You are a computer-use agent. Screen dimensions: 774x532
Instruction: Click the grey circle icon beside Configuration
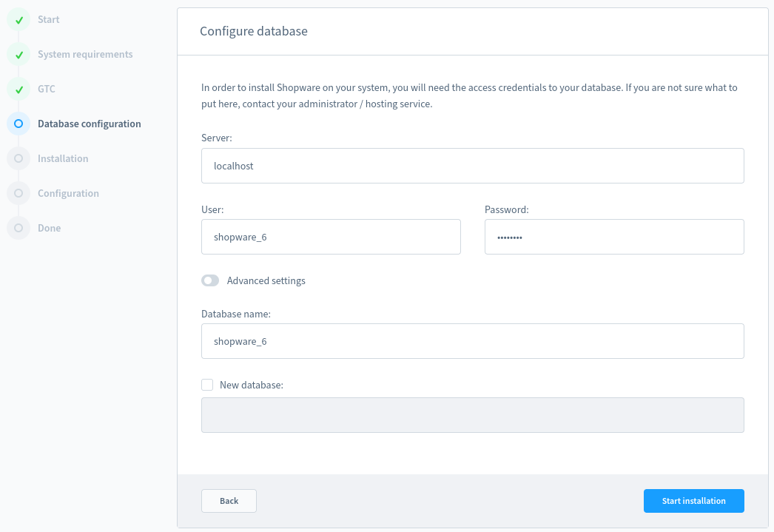point(18,193)
